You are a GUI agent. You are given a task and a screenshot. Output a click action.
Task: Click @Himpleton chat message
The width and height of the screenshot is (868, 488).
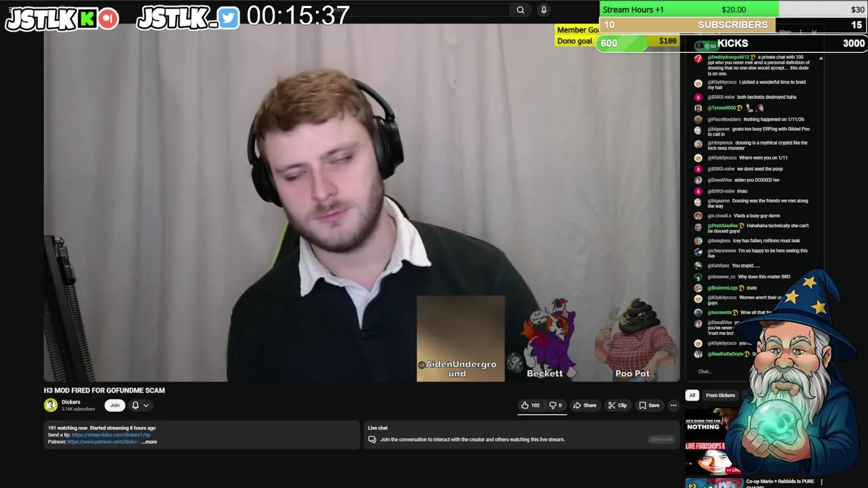tap(757, 146)
